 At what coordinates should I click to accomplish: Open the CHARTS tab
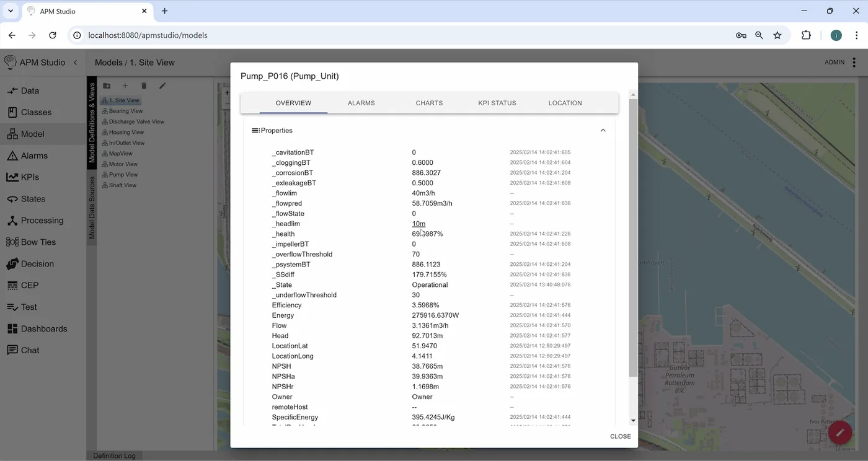pyautogui.click(x=429, y=103)
